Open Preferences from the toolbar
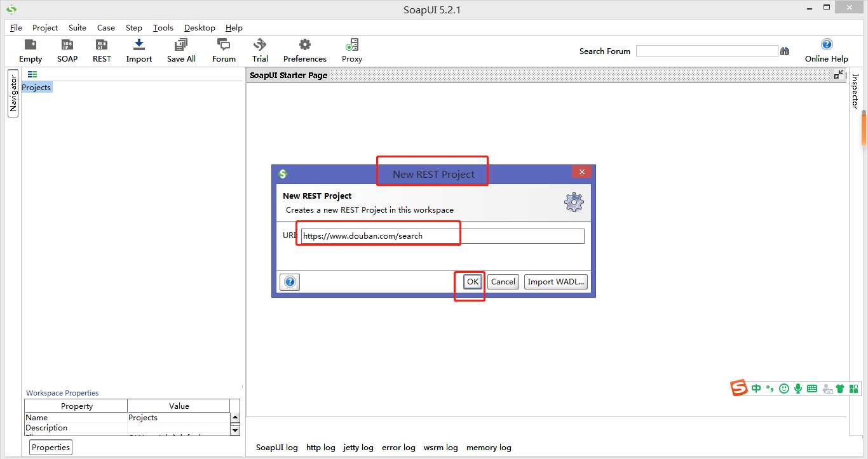 (305, 44)
